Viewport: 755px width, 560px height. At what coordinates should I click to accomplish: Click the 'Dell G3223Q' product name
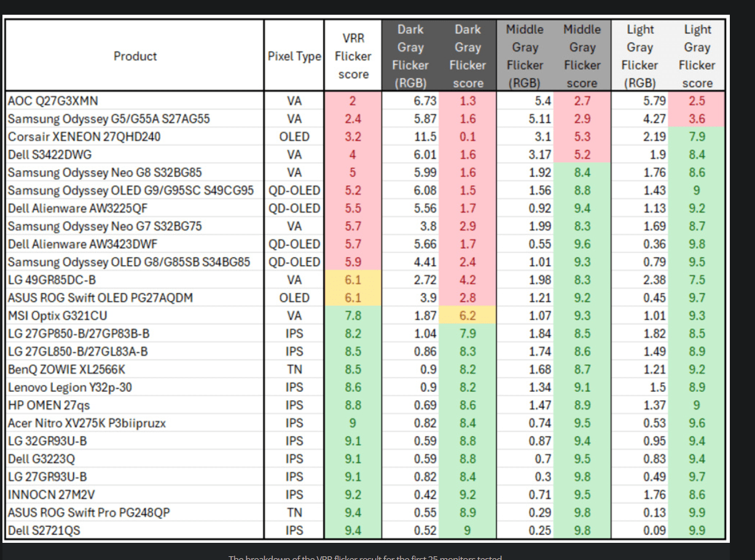click(42, 459)
